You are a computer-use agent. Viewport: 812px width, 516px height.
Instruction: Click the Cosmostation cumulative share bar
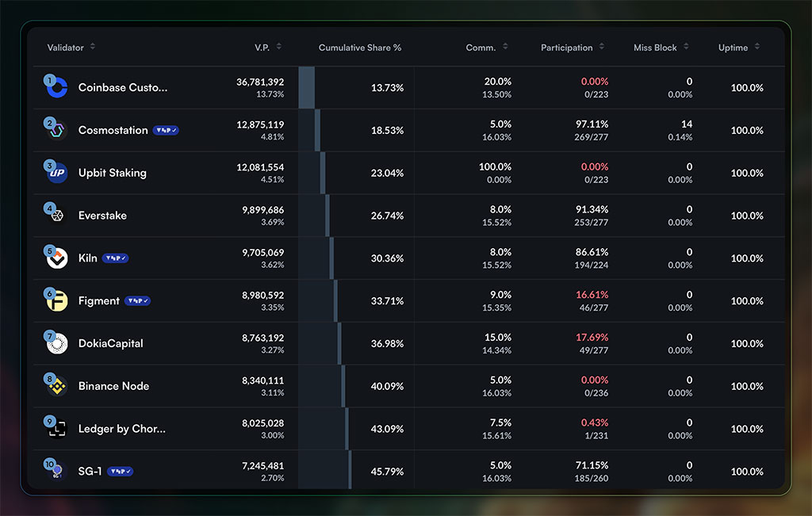coord(317,130)
